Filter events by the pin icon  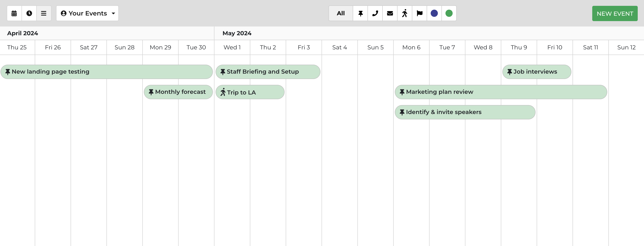point(360,13)
